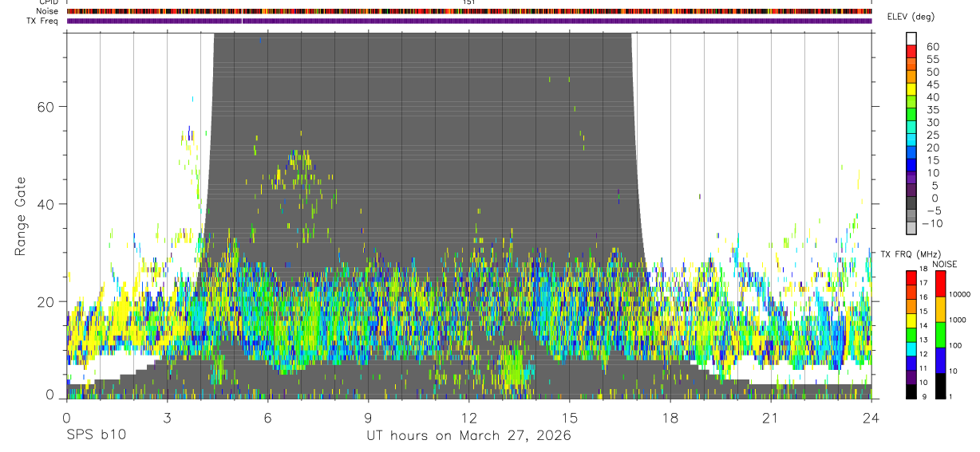Select the yellow swatch in ELEV colorbar
This screenshot has width=980, height=452.
coord(911,88)
